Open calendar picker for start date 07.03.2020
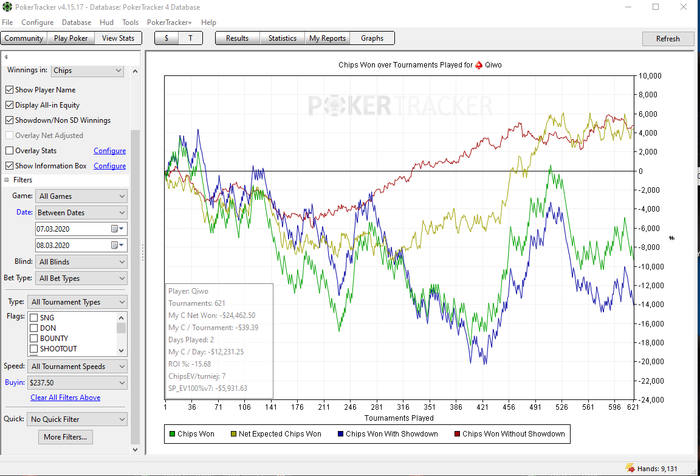Screen dimensions: 700x476 point(117,229)
